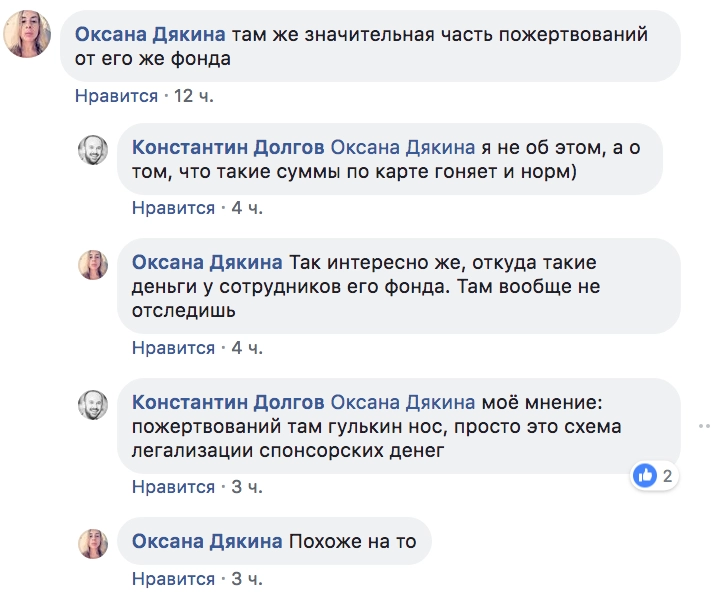Screen dimensions: 711x598
Task: Click Оксана Дякина's avatar beside the 'Похоже на то' reply
Action: [x=93, y=544]
